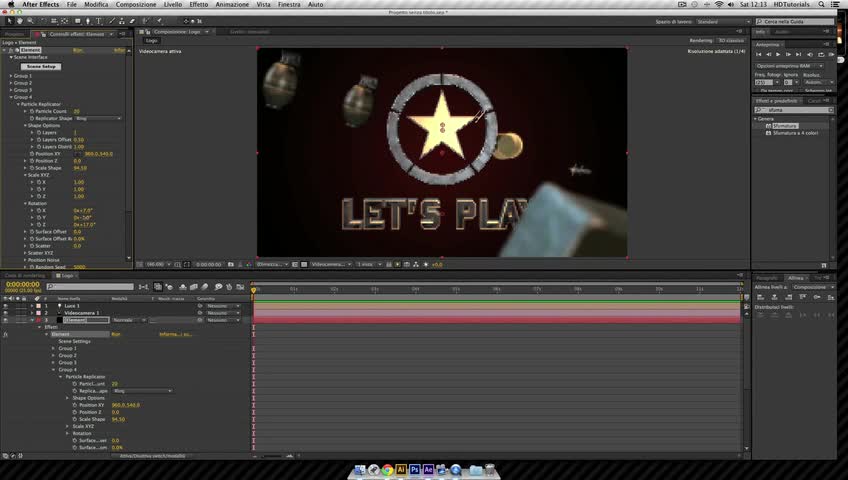Toggle the shy layers icon in timeline

pyautogui.click(x=182, y=286)
